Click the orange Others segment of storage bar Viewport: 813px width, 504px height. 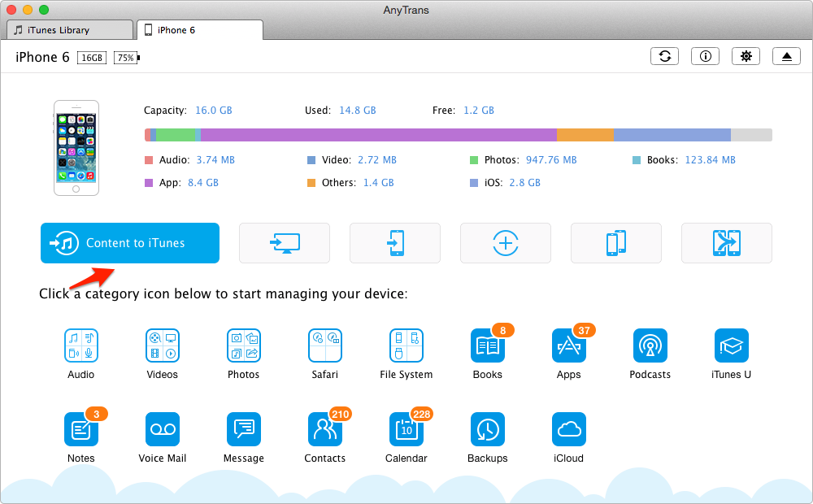585,135
